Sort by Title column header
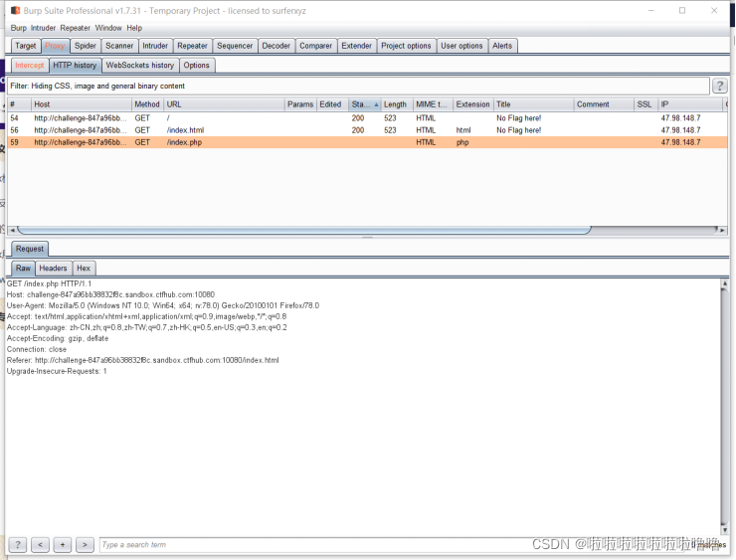The width and height of the screenshot is (736, 560). pos(534,104)
